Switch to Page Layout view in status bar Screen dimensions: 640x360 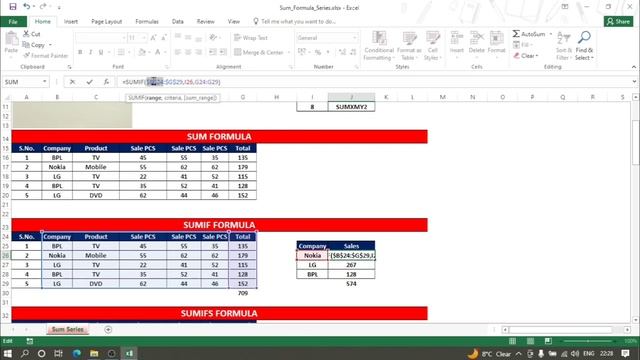tap(530, 341)
